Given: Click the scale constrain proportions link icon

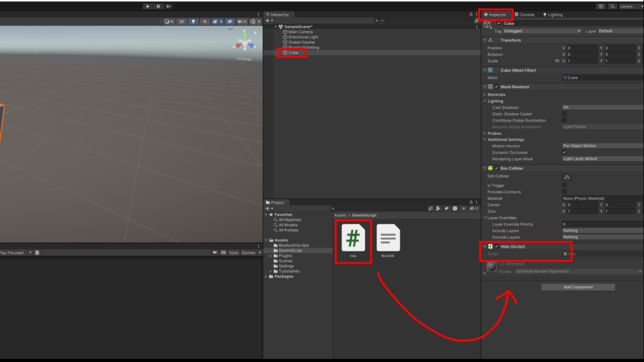Looking at the screenshot, I should pos(557,61).
